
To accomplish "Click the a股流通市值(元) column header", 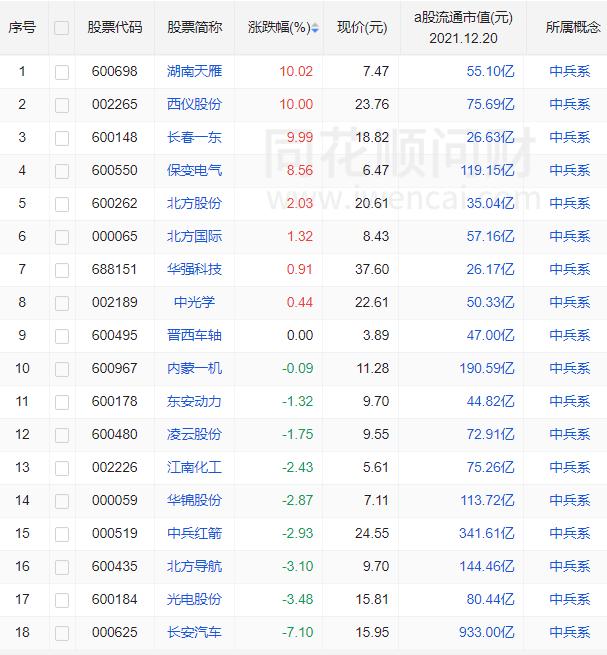I will pyautogui.click(x=463, y=28).
